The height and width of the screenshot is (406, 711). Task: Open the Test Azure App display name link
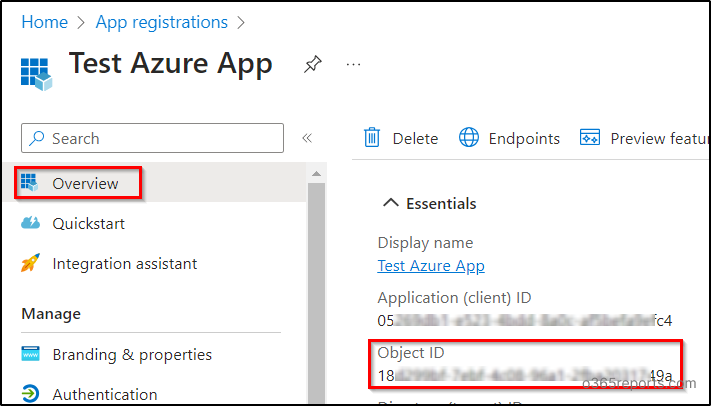(431, 266)
